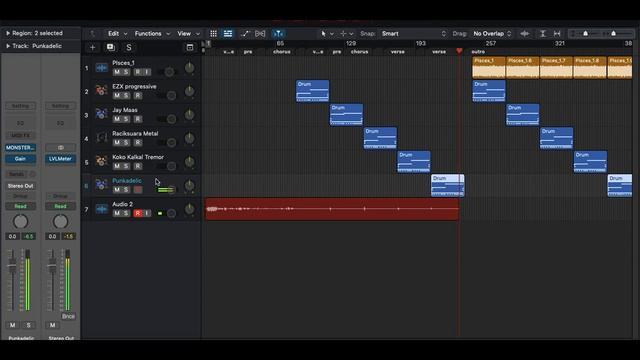Click the duplicate track icon
The height and width of the screenshot is (360, 640).
click(111, 47)
